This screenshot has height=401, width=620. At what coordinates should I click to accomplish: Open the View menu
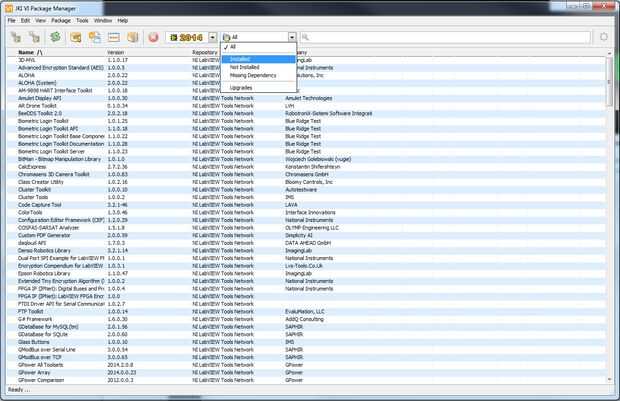click(40, 21)
